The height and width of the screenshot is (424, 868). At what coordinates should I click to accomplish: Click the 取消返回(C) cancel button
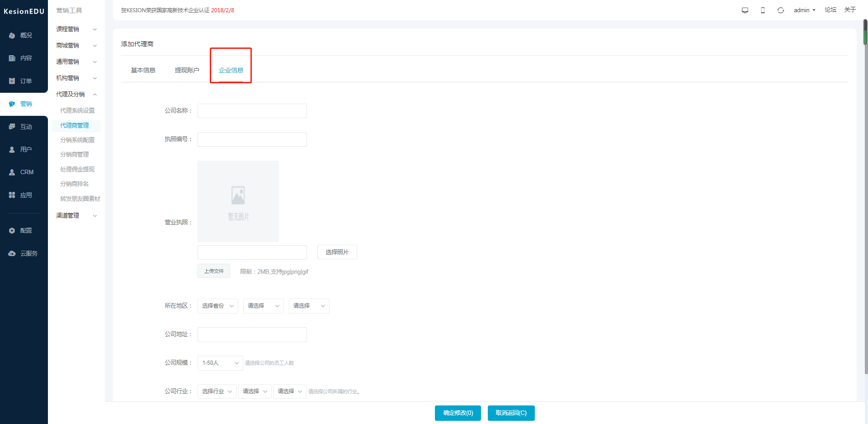point(511,413)
